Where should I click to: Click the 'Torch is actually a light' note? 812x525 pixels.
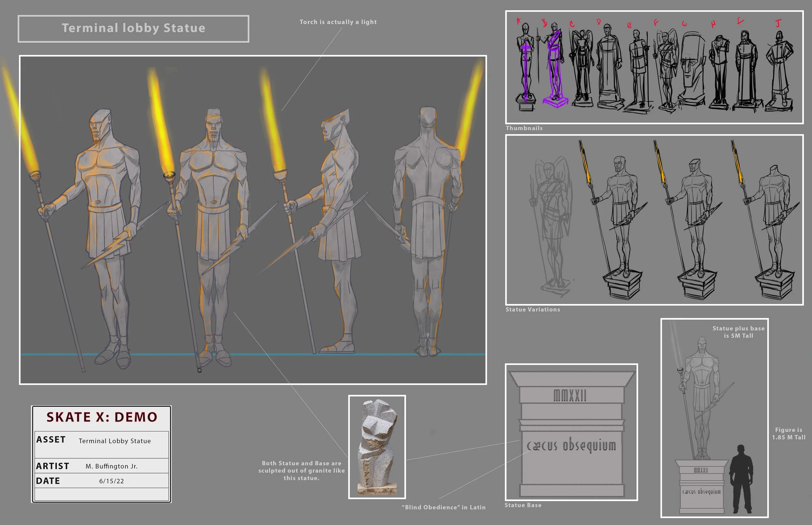pyautogui.click(x=338, y=22)
